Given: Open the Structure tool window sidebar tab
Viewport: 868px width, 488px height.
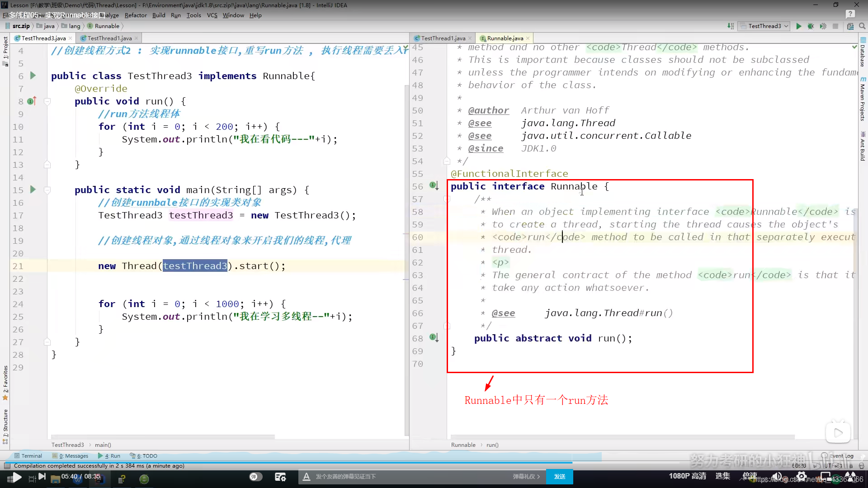Looking at the screenshot, I should 5,426.
